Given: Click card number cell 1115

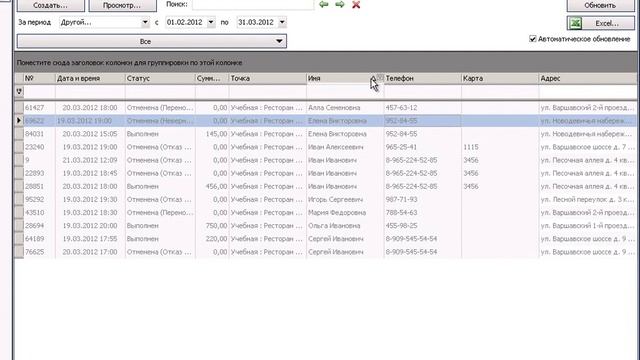Looking at the screenshot, I should [500, 147].
